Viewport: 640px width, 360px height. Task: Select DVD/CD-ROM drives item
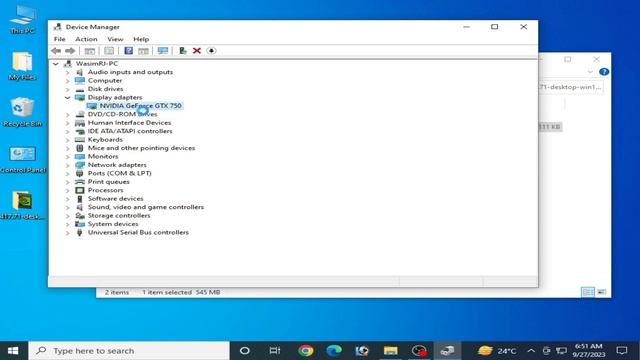[122, 114]
